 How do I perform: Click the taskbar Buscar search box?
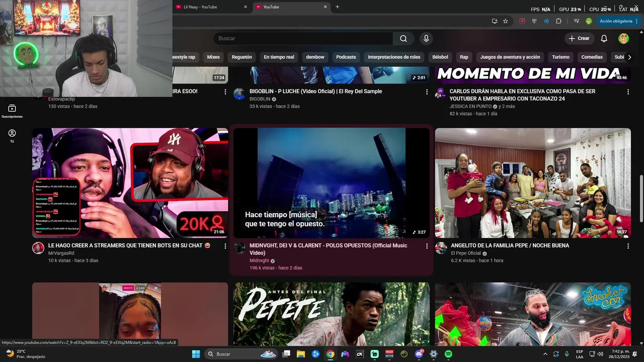coord(242,354)
